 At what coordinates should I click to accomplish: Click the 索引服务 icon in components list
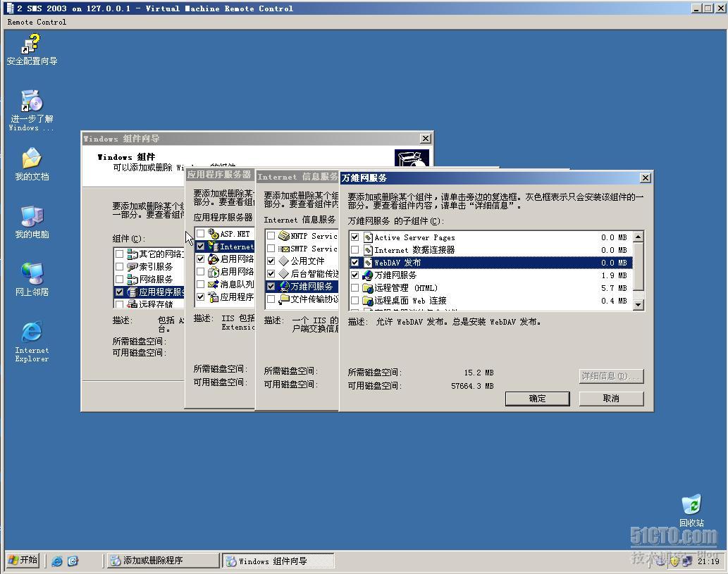(x=132, y=267)
